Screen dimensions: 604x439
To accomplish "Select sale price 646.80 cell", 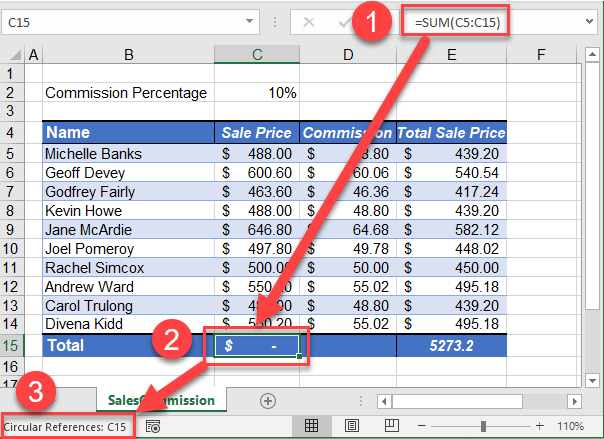I will (257, 230).
